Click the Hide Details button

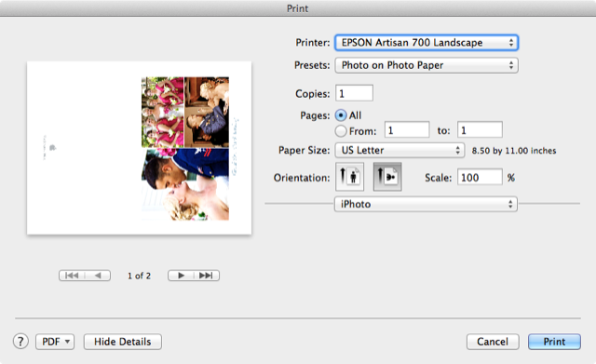click(123, 342)
